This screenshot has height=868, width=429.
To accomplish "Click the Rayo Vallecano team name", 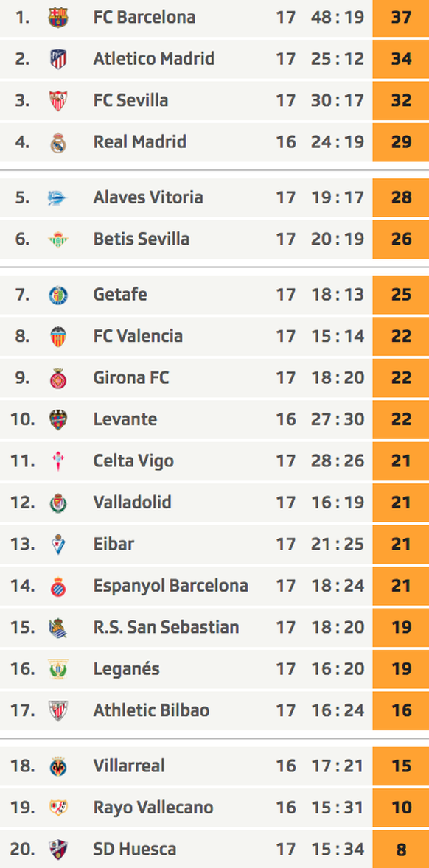I will click(153, 807).
